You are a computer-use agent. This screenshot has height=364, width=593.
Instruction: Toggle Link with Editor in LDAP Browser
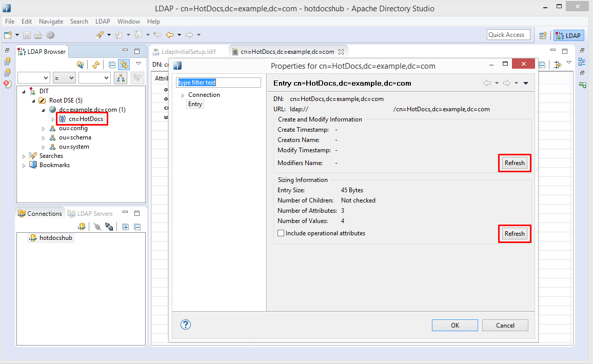point(124,65)
